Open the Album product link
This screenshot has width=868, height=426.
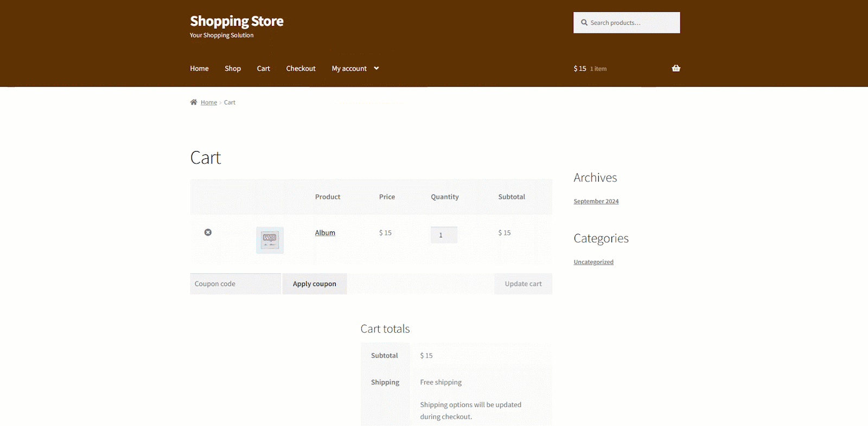point(325,233)
